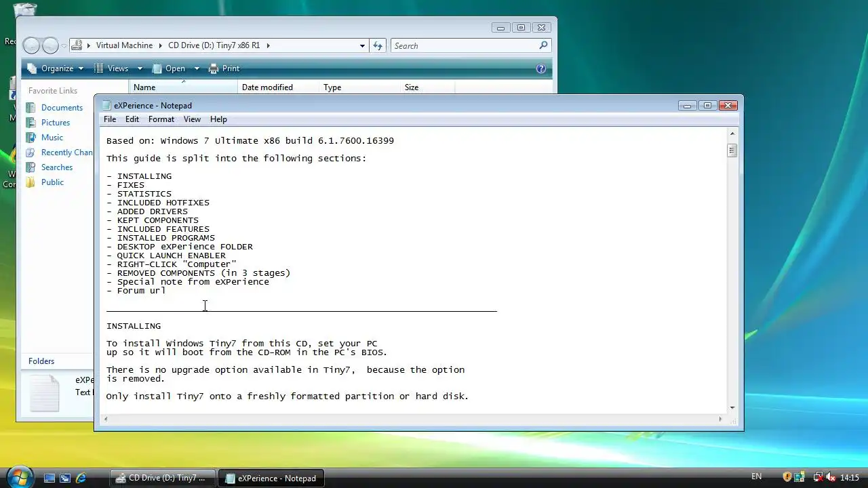Expand the arrow after Virtual Machine breadcrumb
The image size is (868, 488).
(x=161, y=45)
